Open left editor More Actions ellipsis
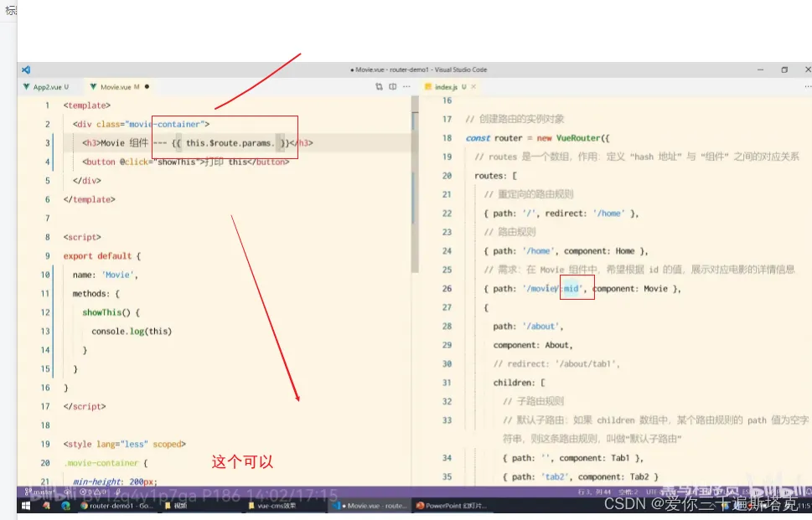812x520 pixels. click(406, 87)
